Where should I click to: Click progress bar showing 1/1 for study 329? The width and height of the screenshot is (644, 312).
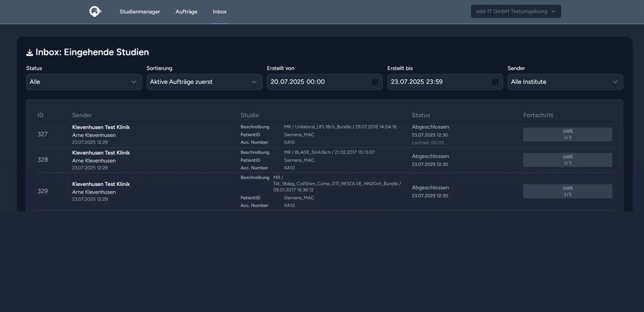(567, 191)
